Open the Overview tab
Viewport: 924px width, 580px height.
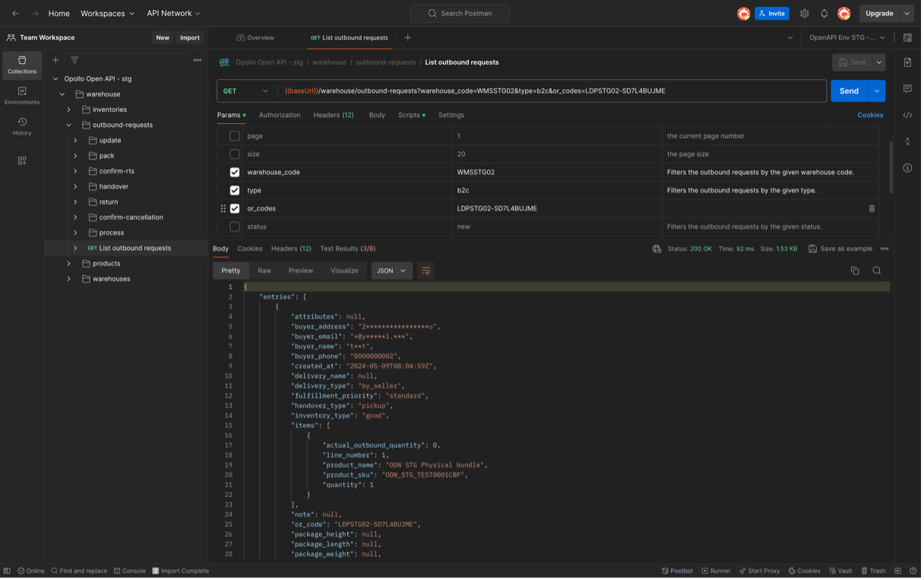pos(256,38)
